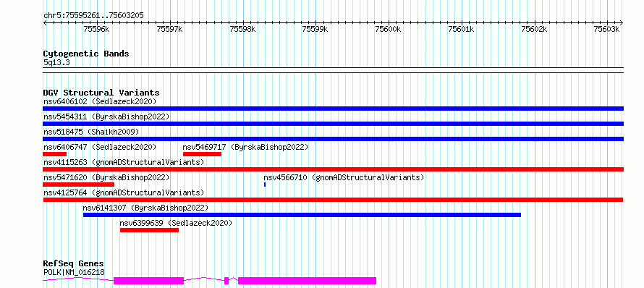Open the nsv518475 (Shaikh2009) label

click(x=91, y=132)
